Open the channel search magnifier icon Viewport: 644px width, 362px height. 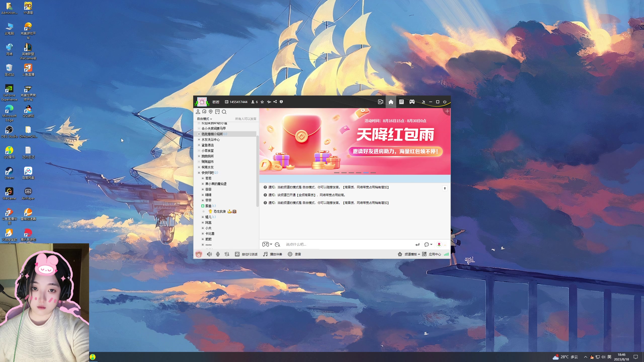point(224,112)
